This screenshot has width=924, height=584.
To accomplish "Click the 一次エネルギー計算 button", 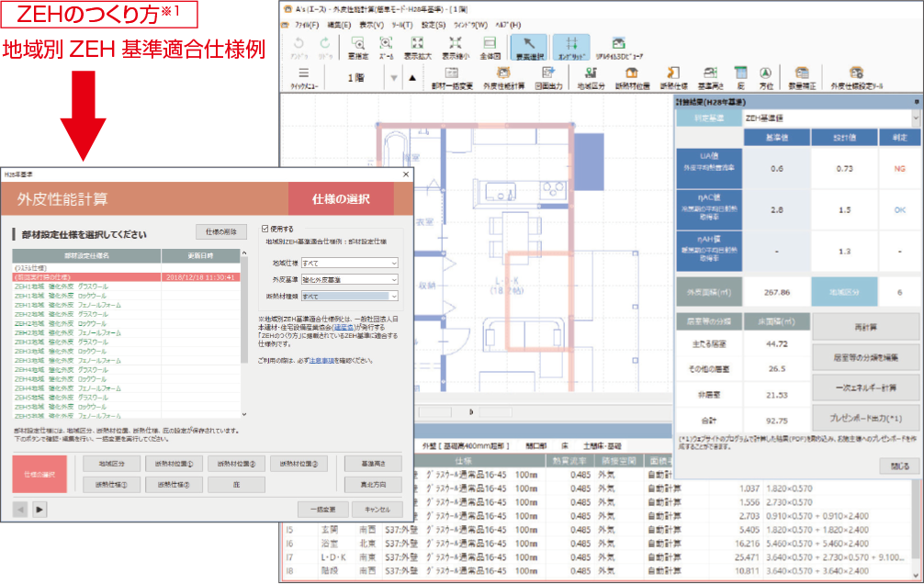I will coord(865,387).
